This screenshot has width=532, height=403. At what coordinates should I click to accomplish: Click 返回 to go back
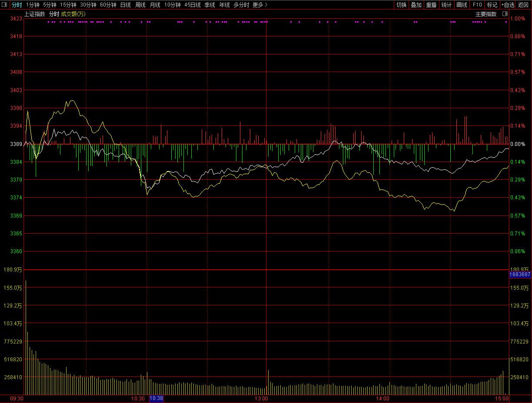click(523, 5)
